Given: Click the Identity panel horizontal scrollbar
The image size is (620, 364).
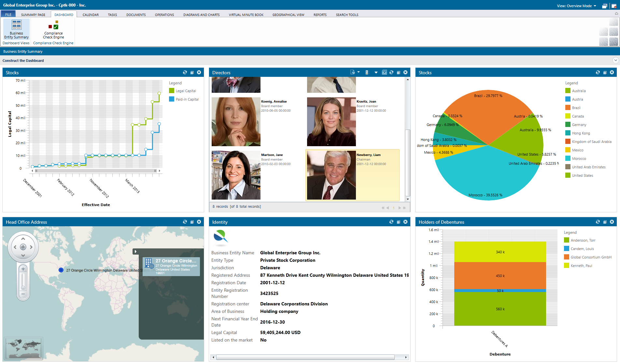Looking at the screenshot, I should (x=305, y=357).
